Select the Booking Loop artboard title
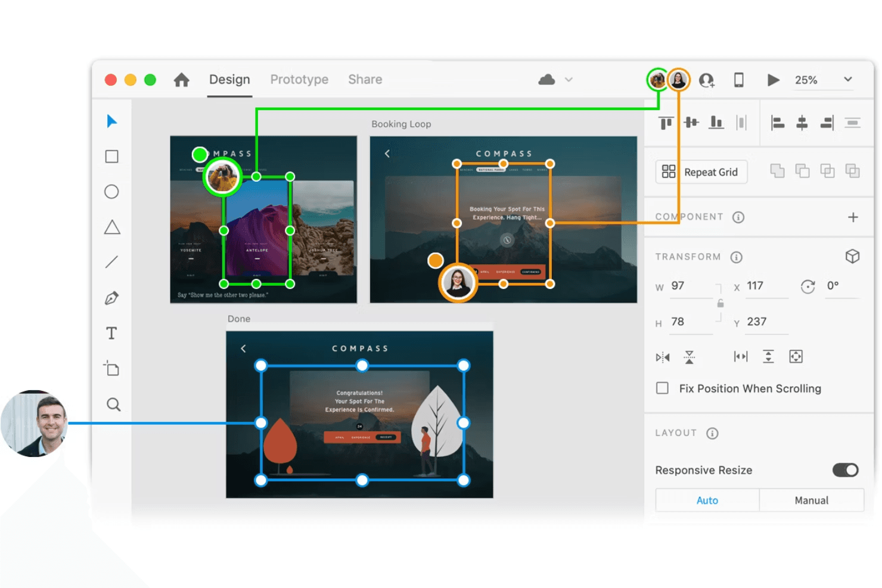 (401, 124)
